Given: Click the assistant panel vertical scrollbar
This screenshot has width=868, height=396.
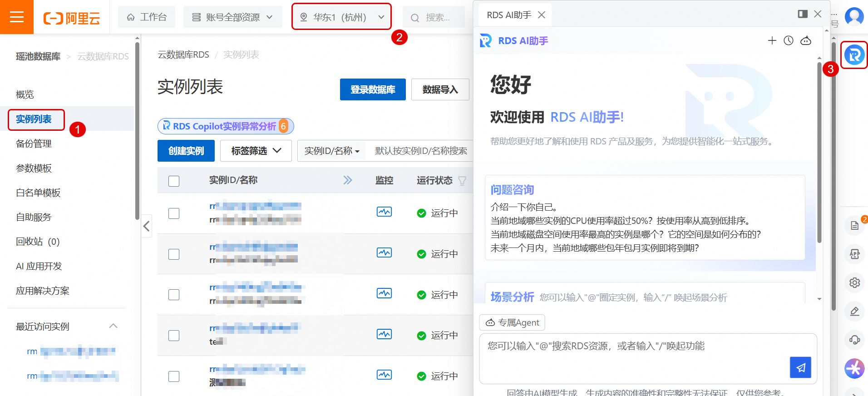Looking at the screenshot, I should point(819,153).
